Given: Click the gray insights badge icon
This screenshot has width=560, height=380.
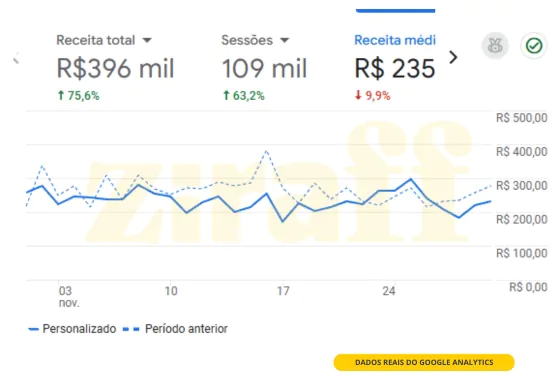Looking at the screenshot, I should 495,46.
